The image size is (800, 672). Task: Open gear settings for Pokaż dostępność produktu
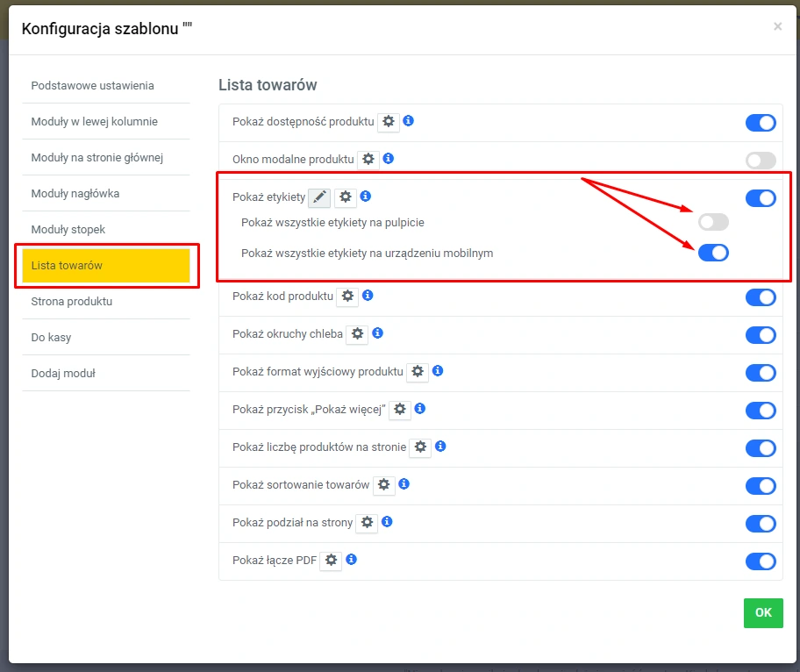(x=389, y=122)
